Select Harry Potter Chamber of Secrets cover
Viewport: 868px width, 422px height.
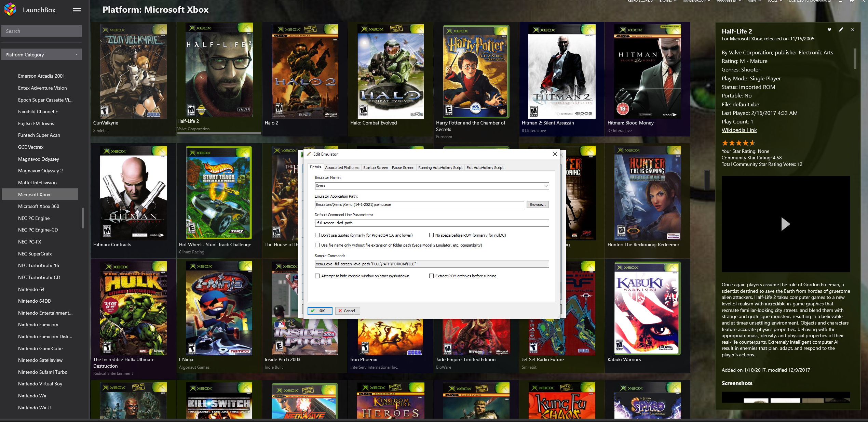point(476,71)
